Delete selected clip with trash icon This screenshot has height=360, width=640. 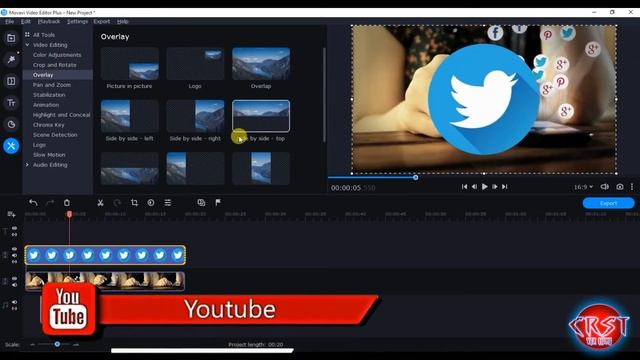coord(67,202)
